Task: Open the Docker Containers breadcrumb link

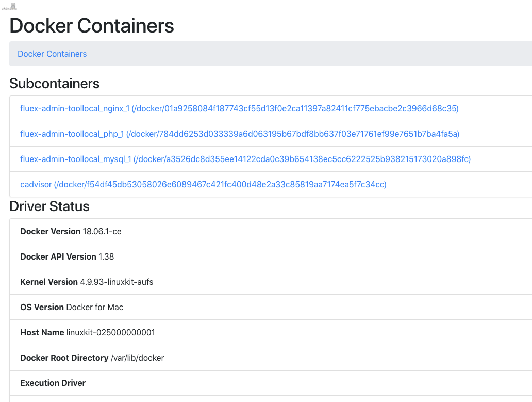Action: pyautogui.click(x=52, y=54)
